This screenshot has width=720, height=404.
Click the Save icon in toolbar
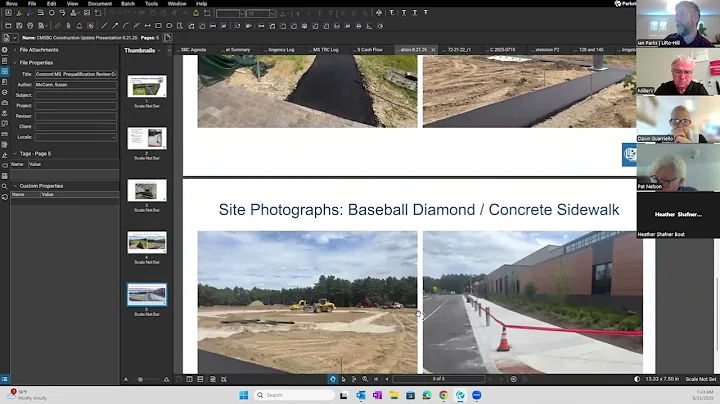pyautogui.click(x=19, y=26)
